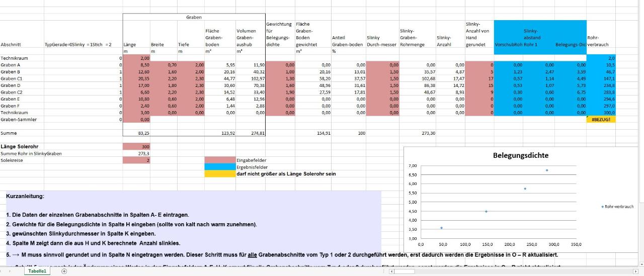The height and width of the screenshot is (276, 644).
Task: Select Graben B length cell 12,60
Action: tap(136, 72)
